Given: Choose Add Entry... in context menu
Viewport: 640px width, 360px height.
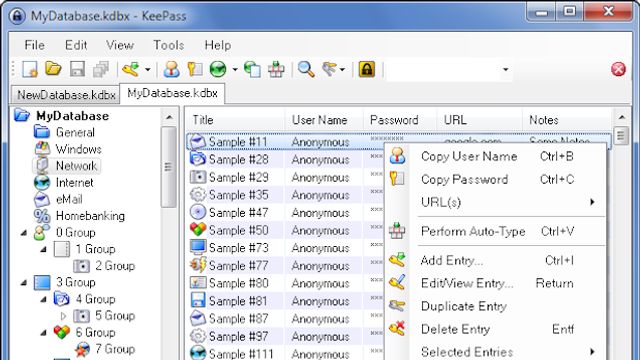Looking at the screenshot, I should 495,260.
